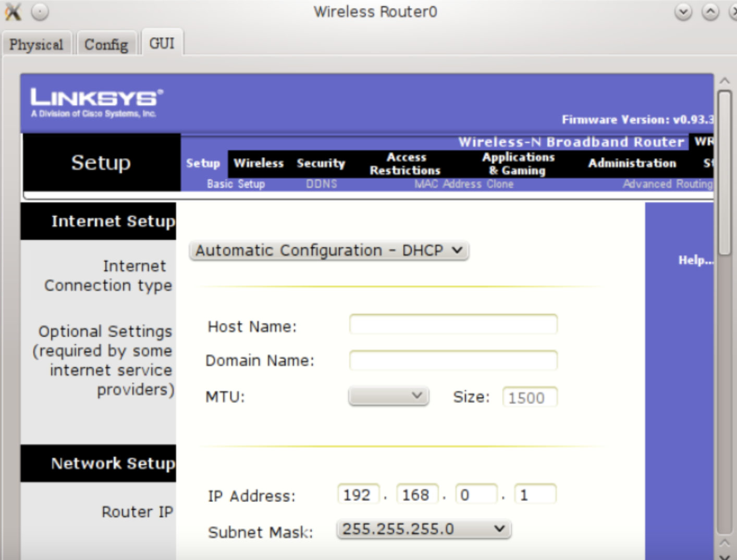Open the Subnet Mask dropdown
The image size is (737, 560).
(424, 529)
